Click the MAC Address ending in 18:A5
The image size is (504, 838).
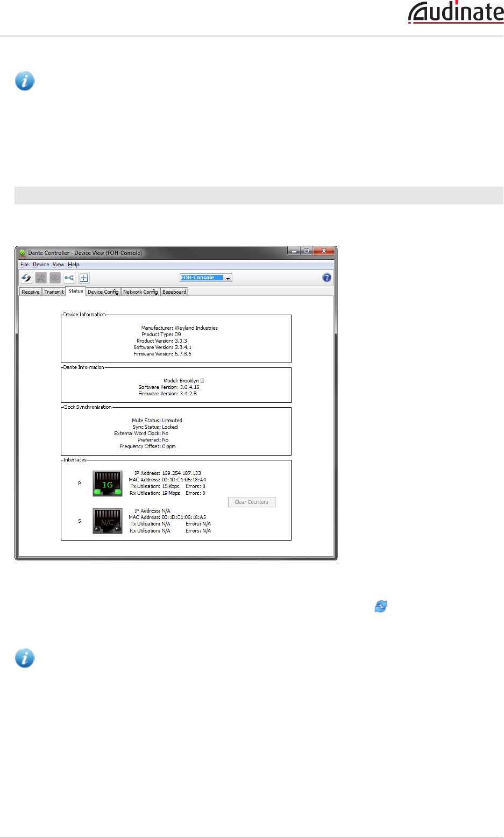(167, 517)
